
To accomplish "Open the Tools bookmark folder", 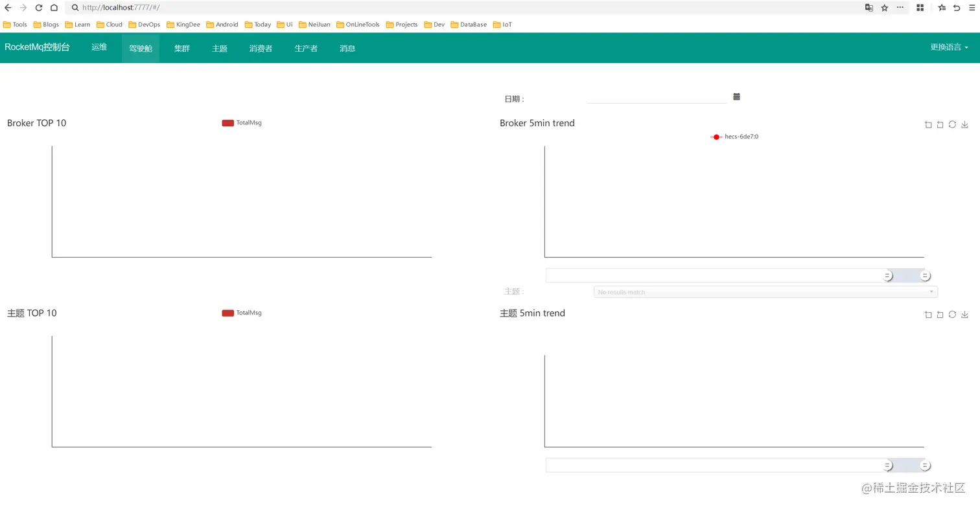I will [x=16, y=25].
